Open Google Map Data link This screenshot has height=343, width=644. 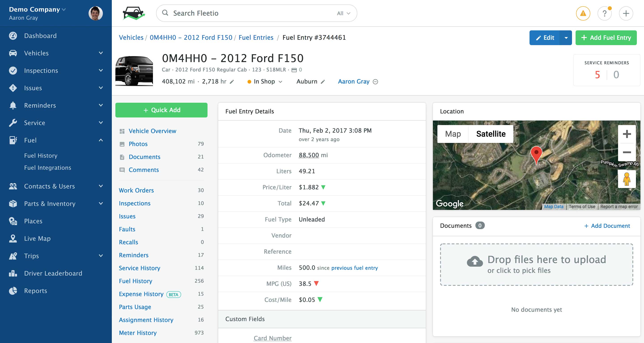(x=553, y=207)
